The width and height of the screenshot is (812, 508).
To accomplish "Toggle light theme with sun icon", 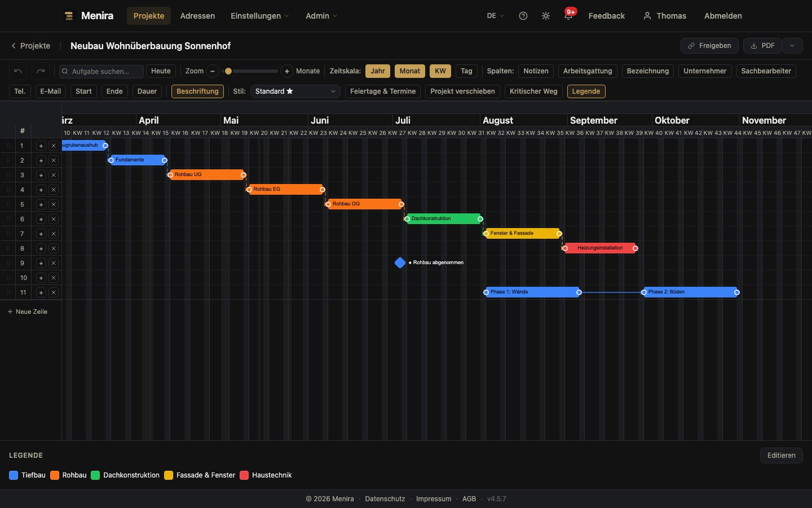I will click(546, 16).
